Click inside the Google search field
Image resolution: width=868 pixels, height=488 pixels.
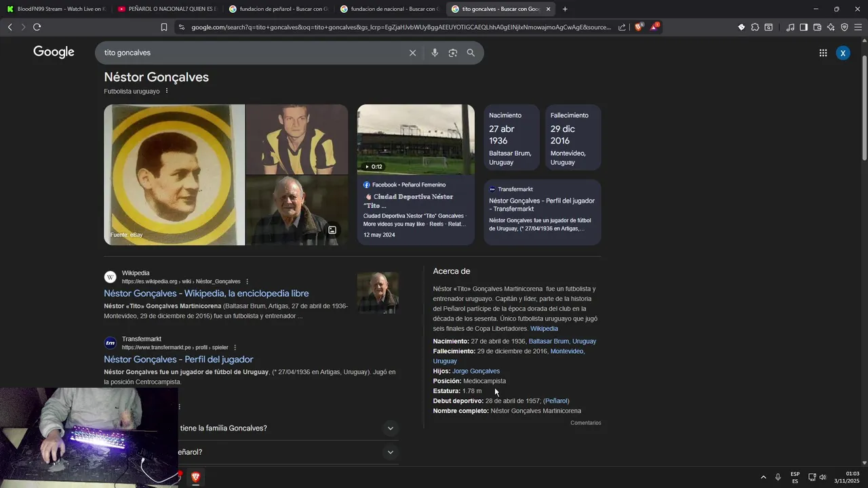(x=251, y=53)
